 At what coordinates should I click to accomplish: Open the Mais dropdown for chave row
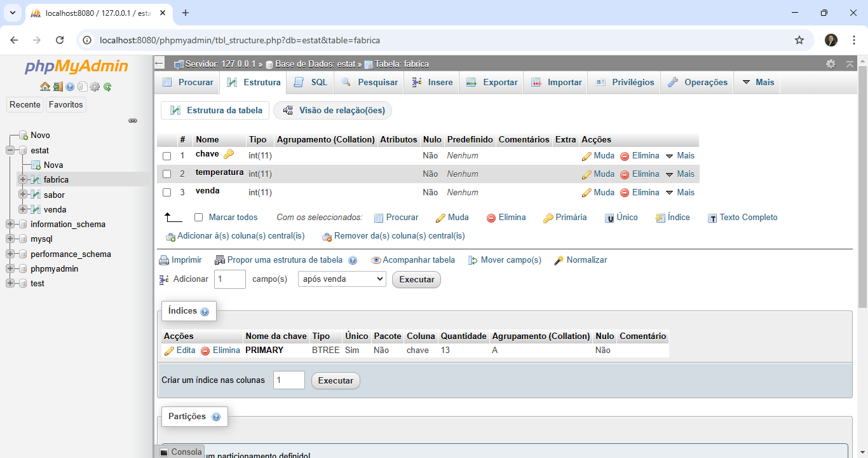(x=680, y=156)
